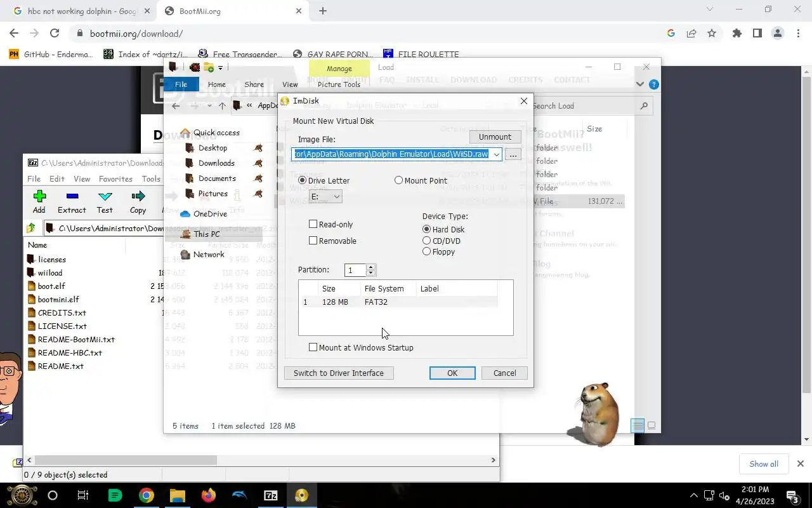Viewport: 812px width, 508px height.
Task: Switch Explorer to details view icon
Action: click(638, 425)
